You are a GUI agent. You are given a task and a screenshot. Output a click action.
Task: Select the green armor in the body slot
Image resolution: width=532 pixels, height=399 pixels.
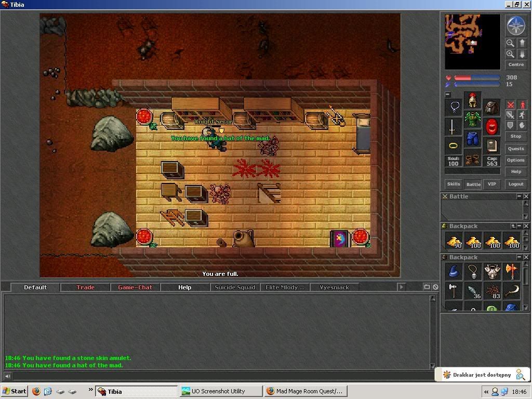(x=472, y=119)
